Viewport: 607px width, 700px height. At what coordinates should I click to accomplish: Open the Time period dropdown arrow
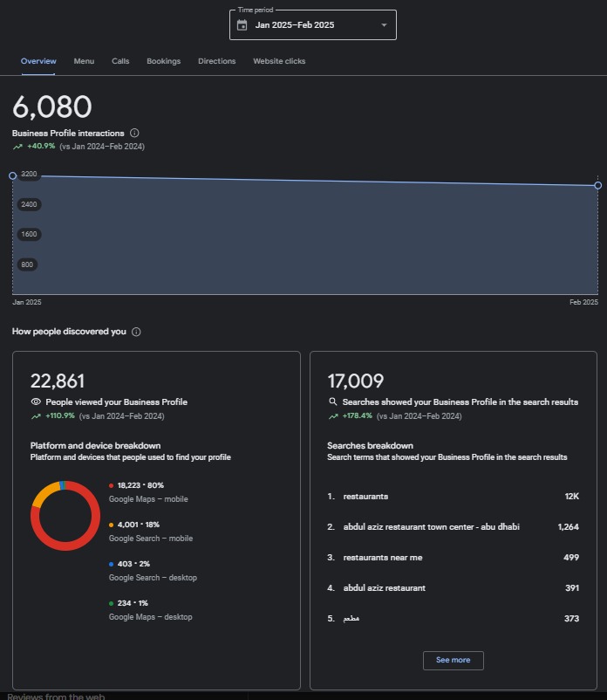[x=384, y=25]
